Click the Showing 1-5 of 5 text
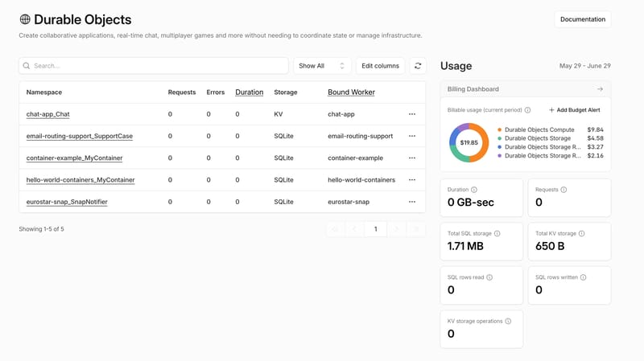The width and height of the screenshot is (644, 361). tap(42, 229)
